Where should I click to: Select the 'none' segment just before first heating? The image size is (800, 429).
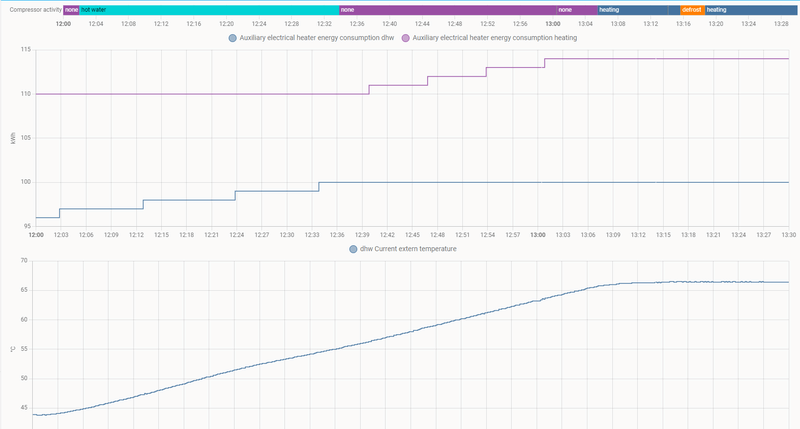point(577,10)
